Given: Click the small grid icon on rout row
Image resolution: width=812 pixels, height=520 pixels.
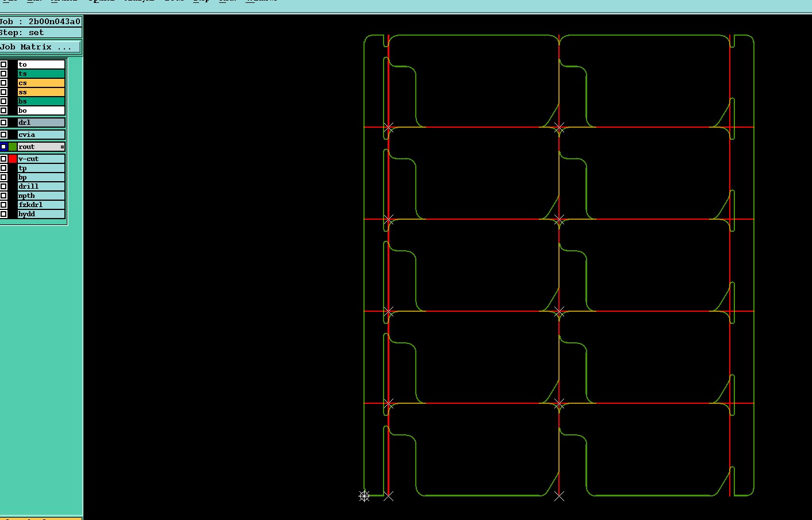Looking at the screenshot, I should [62, 147].
